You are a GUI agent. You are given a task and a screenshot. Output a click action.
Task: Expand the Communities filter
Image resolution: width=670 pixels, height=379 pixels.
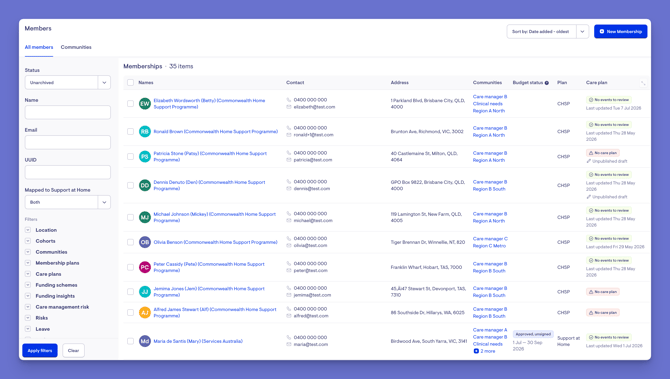click(x=28, y=252)
